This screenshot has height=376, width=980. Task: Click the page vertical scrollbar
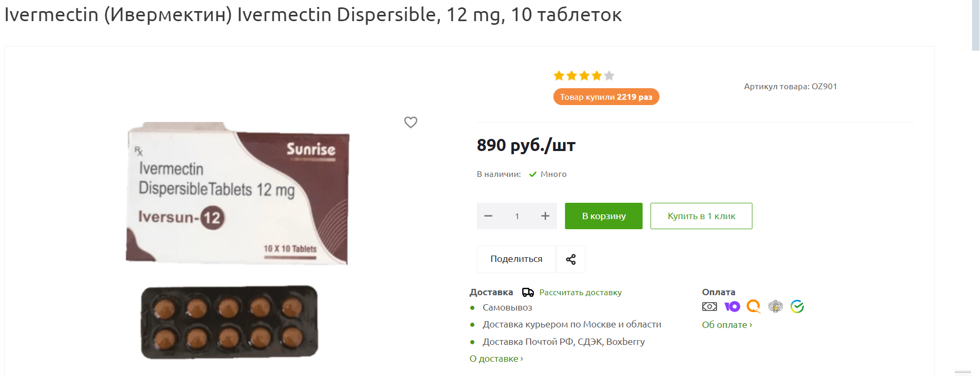tap(976, 188)
